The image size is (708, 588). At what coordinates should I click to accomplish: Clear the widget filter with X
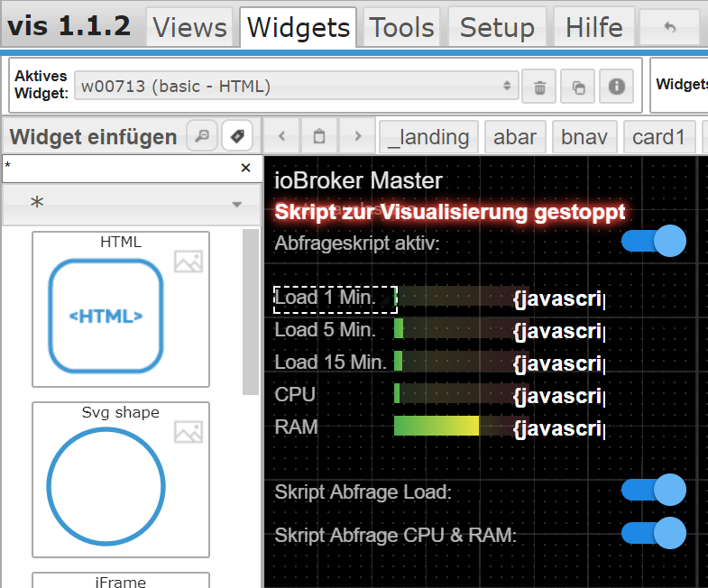[x=245, y=168]
